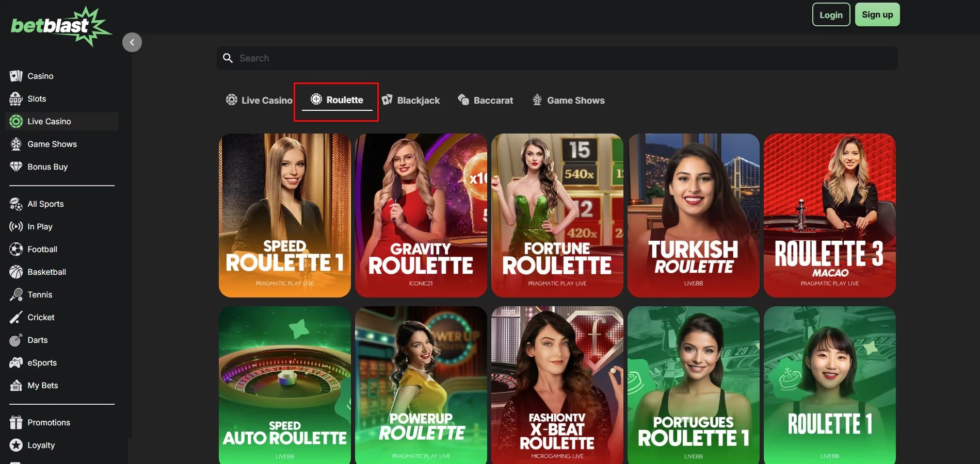The width and height of the screenshot is (980, 464).
Task: Click the Live Casino tab chip icon
Action: pyautogui.click(x=232, y=100)
